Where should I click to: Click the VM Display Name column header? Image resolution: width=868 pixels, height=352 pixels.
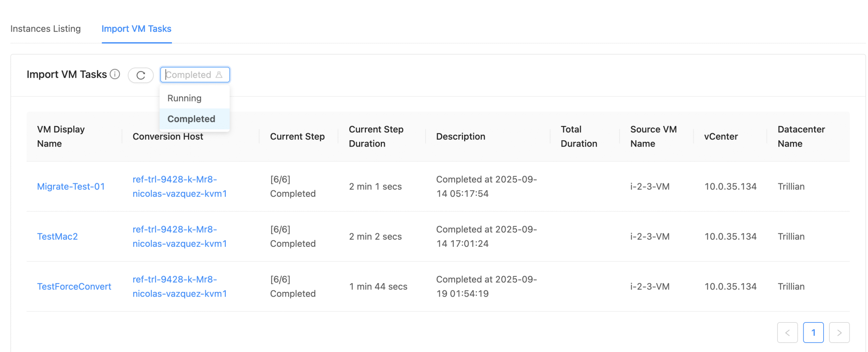(61, 136)
